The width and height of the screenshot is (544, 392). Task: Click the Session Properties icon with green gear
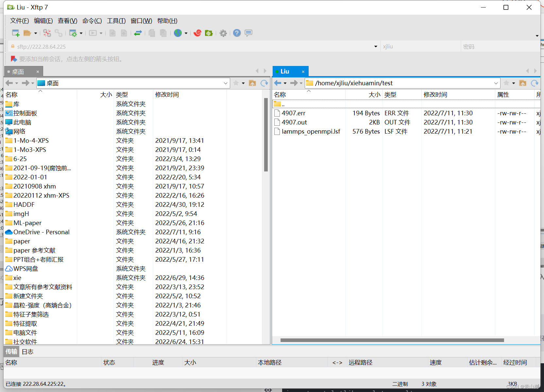(73, 33)
